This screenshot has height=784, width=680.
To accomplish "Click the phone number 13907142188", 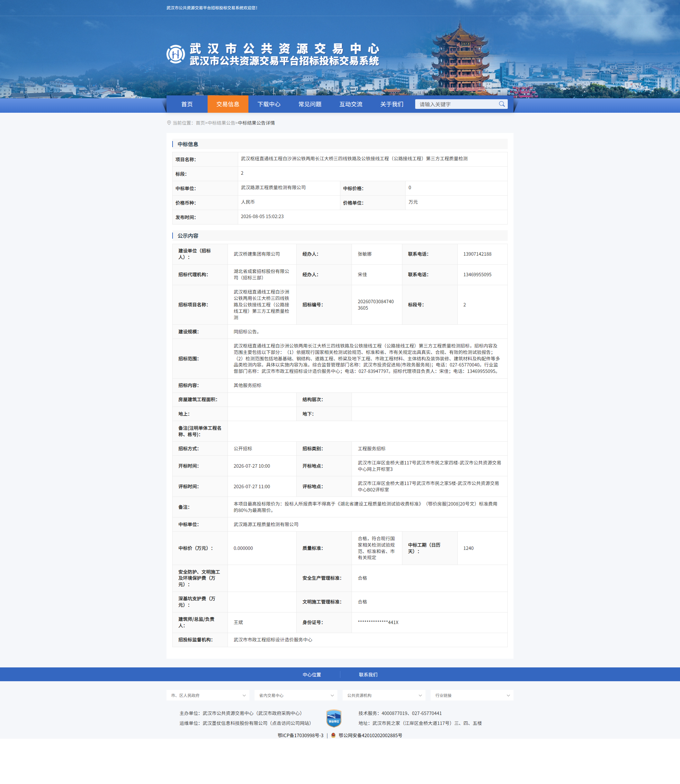I will tap(477, 254).
